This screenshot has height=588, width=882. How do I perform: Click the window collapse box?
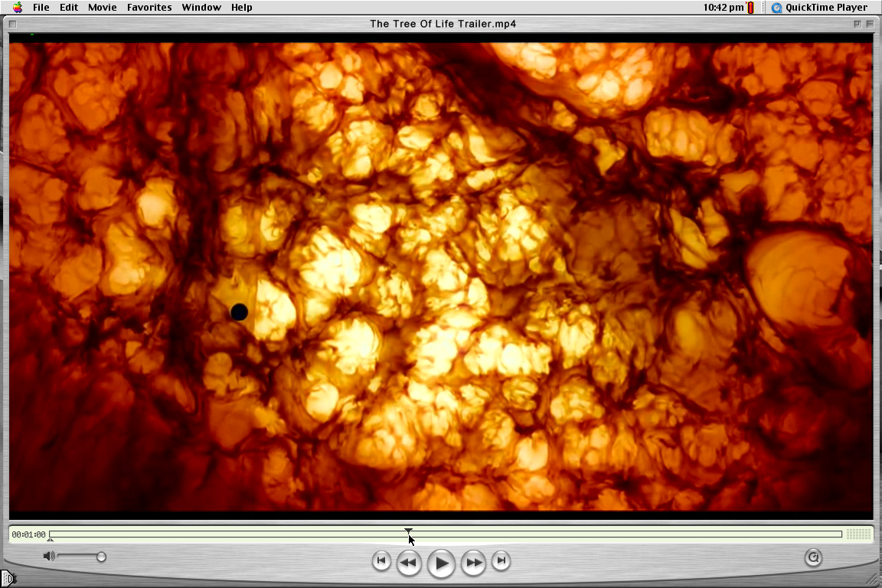(870, 24)
